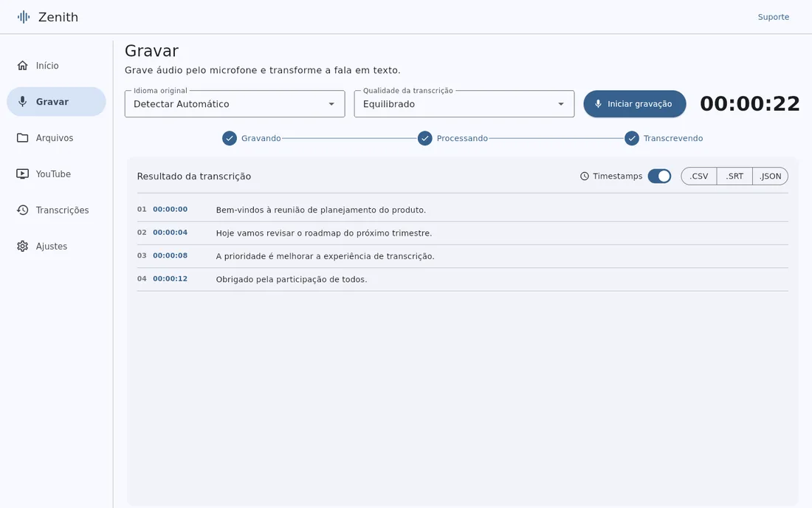Screen dimensions: 812x508
Task: Export transcription as .JSON
Action: point(770,176)
